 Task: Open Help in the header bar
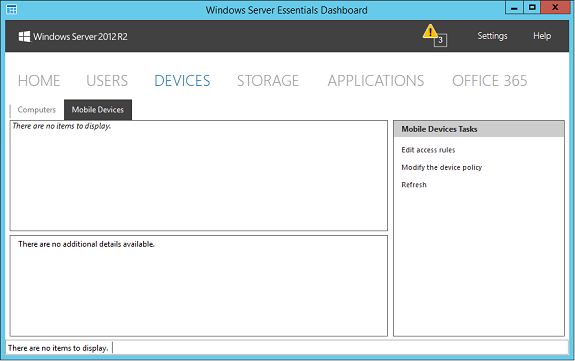(x=542, y=36)
